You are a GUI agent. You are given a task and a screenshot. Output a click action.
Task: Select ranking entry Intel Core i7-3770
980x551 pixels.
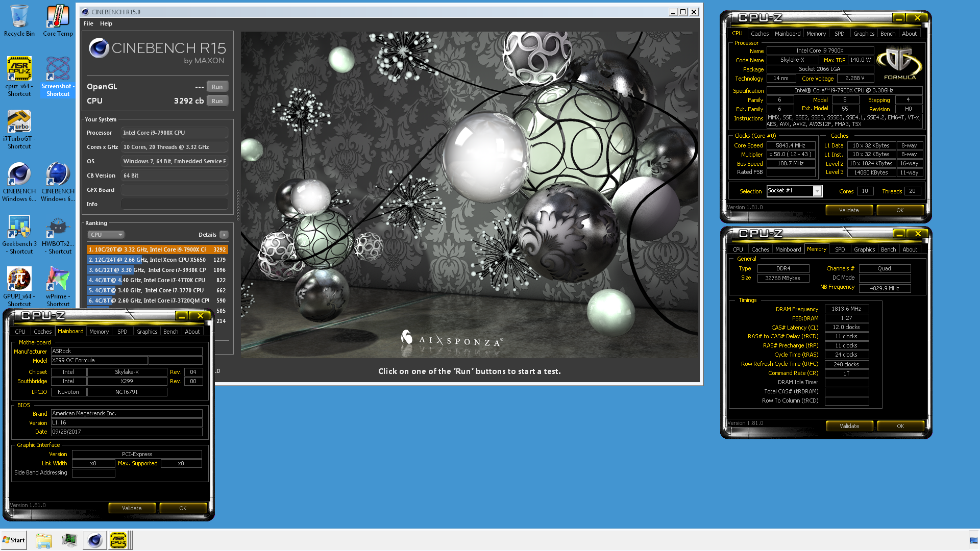pyautogui.click(x=157, y=290)
